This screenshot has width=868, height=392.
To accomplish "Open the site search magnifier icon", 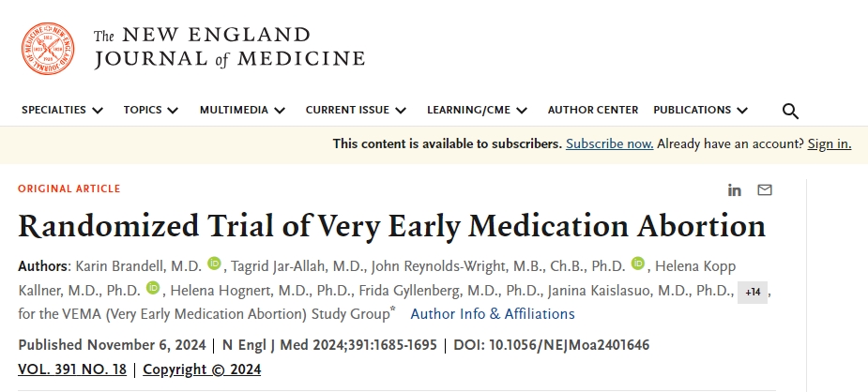I will tap(790, 111).
